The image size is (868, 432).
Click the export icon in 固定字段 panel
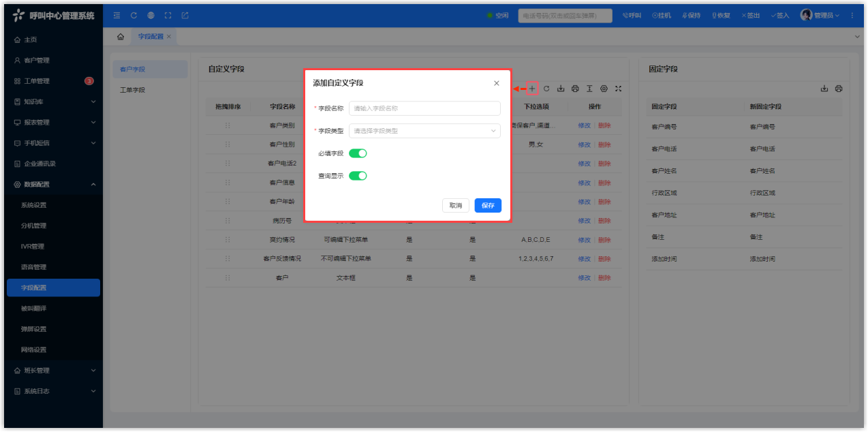pyautogui.click(x=824, y=89)
